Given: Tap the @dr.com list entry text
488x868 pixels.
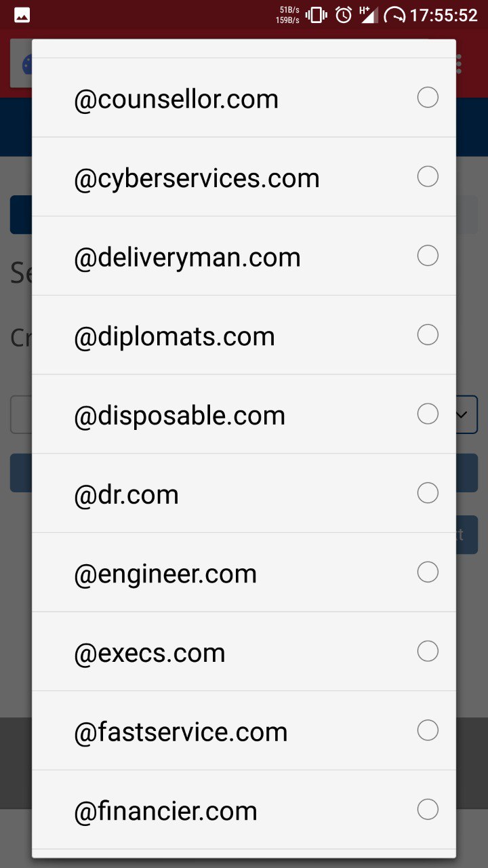Looking at the screenshot, I should click(126, 495).
